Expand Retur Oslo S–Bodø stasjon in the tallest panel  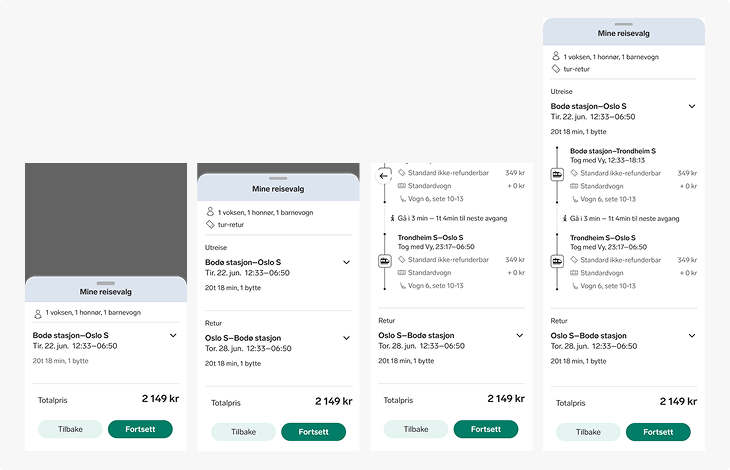click(692, 336)
